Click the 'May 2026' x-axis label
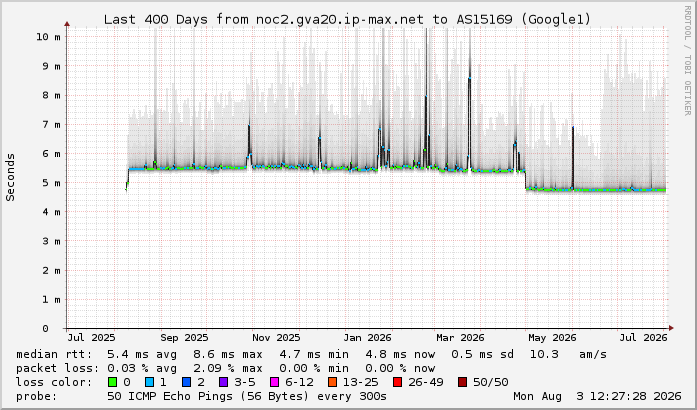Image resolution: width=697 pixels, height=410 pixels. [x=552, y=338]
